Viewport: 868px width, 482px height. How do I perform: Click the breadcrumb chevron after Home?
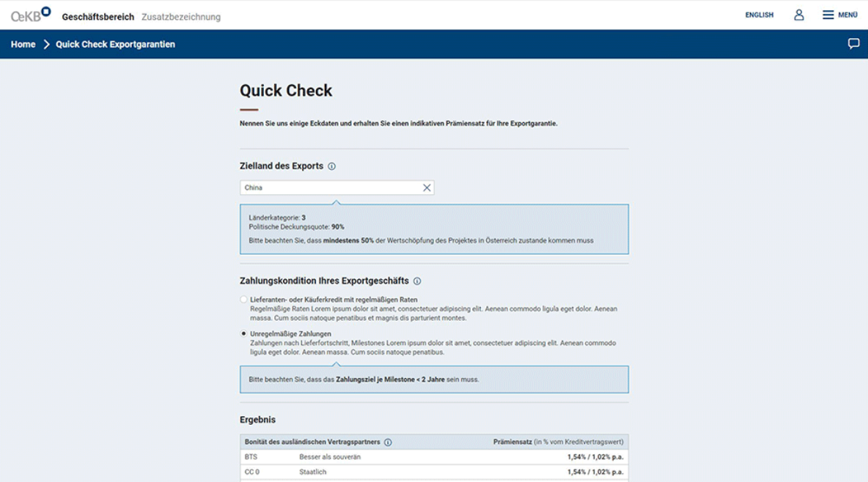click(x=46, y=45)
